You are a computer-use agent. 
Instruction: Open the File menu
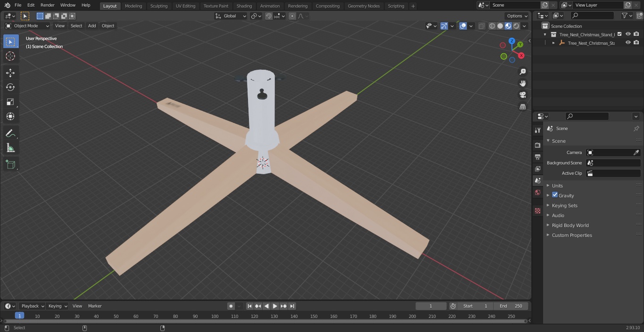18,5
